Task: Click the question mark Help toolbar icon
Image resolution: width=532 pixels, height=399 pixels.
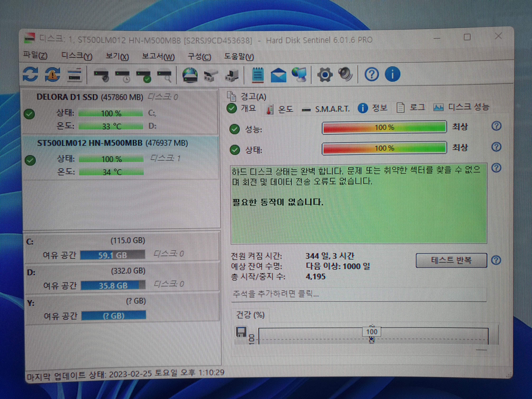Action: [x=372, y=74]
